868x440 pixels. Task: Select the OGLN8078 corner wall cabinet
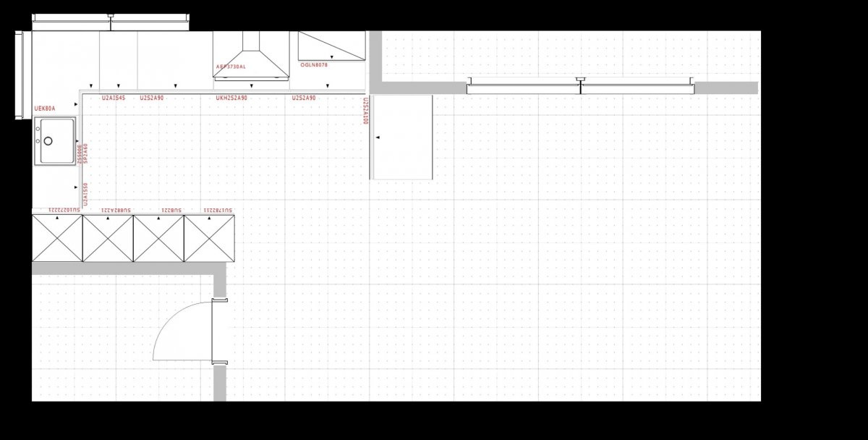point(331,46)
